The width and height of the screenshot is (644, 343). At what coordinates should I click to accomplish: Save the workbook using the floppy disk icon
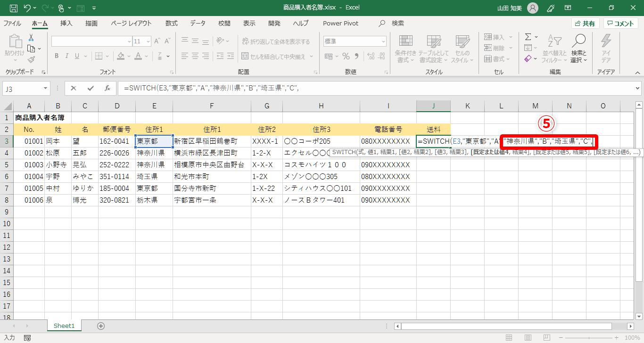click(x=14, y=8)
